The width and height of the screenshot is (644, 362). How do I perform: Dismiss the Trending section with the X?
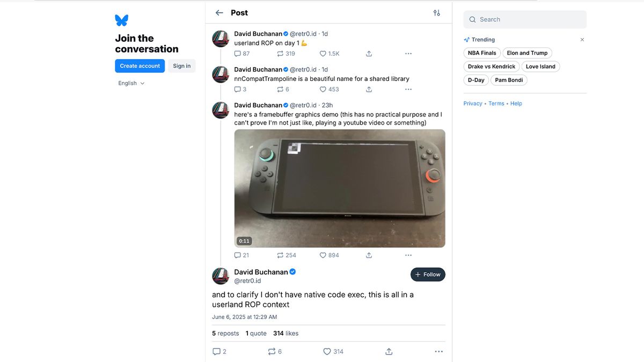click(582, 39)
